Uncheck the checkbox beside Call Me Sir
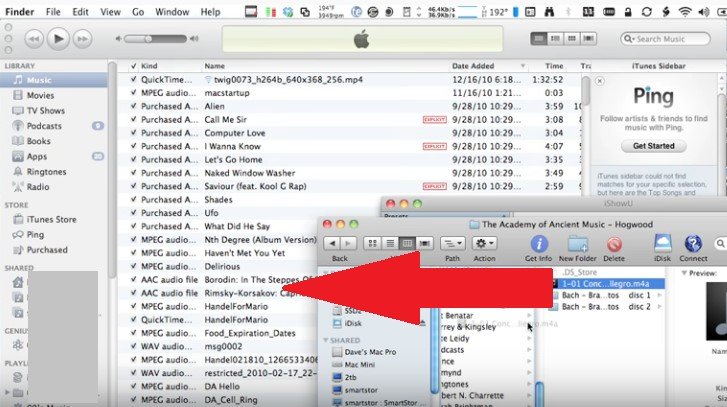 click(x=134, y=120)
